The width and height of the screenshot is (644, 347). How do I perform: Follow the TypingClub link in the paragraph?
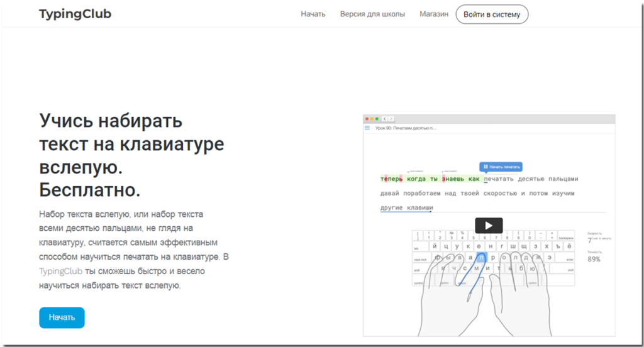click(61, 271)
